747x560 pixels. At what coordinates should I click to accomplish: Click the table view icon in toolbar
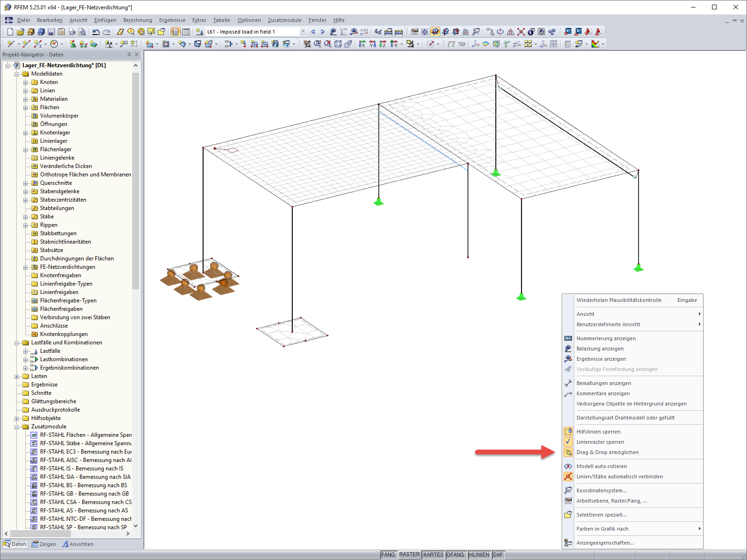186,32
